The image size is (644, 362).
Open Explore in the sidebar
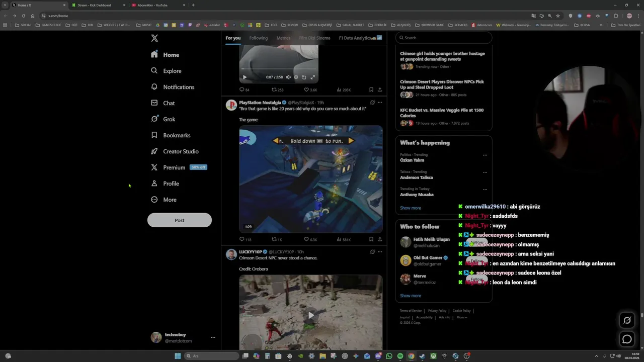[167, 71]
